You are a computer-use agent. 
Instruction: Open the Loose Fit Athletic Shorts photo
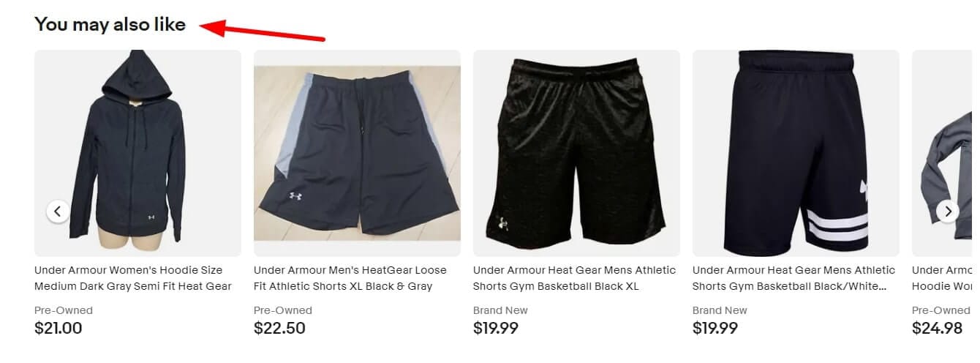(357, 153)
